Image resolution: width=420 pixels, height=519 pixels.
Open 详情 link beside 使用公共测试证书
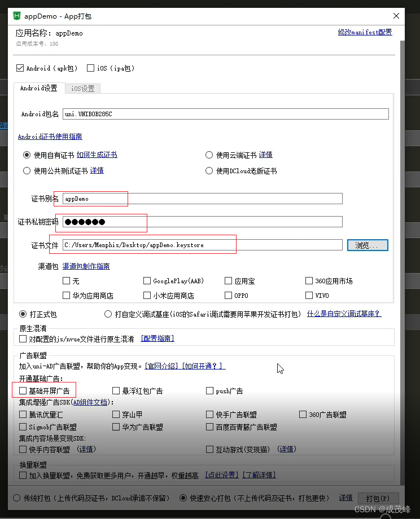[97, 170]
